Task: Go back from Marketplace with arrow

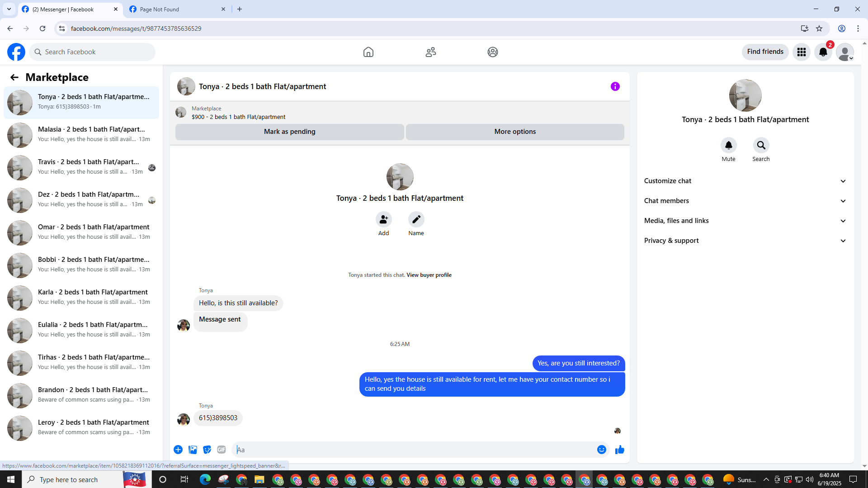Action: point(14,77)
